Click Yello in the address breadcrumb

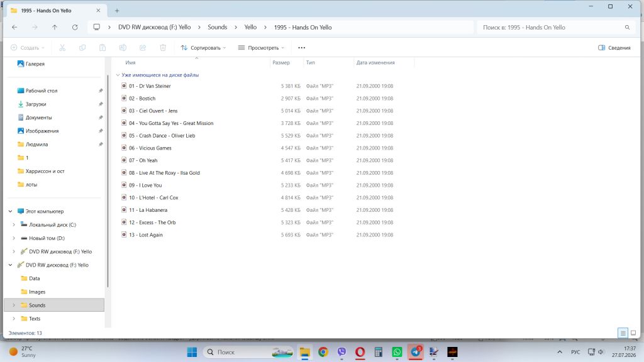(x=250, y=27)
